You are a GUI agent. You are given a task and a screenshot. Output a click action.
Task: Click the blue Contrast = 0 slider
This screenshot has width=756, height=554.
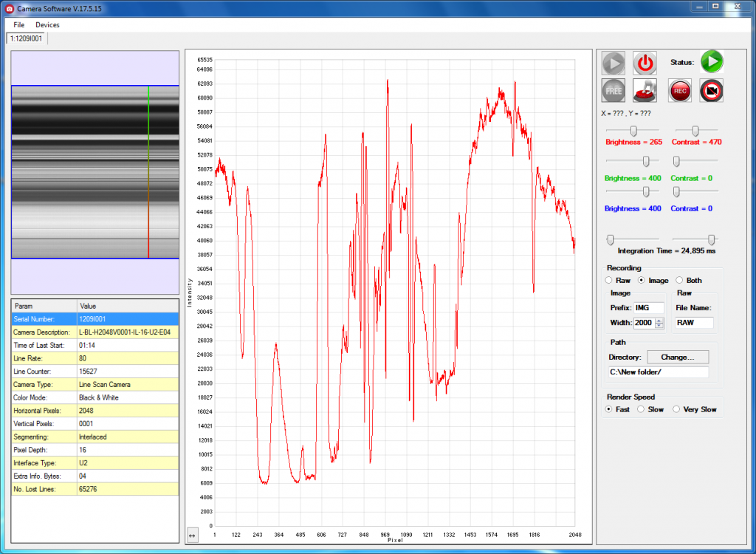pyautogui.click(x=696, y=191)
